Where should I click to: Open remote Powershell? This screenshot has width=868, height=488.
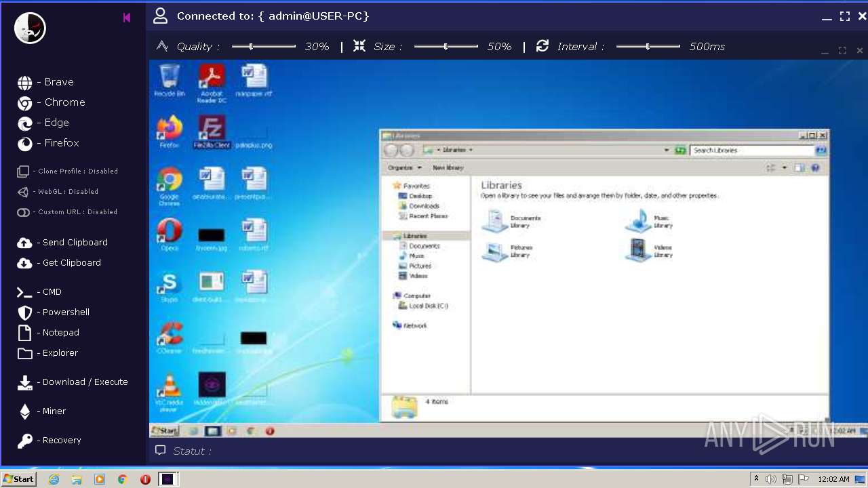tap(54, 312)
